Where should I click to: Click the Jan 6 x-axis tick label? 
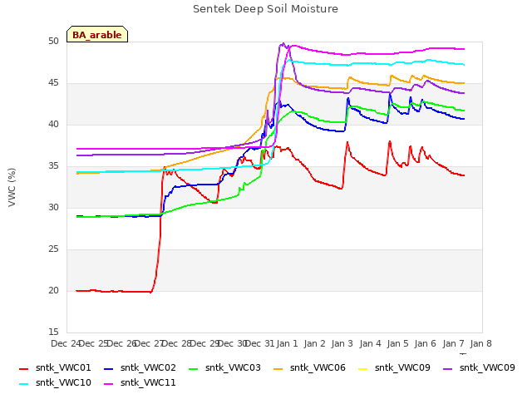click(425, 343)
